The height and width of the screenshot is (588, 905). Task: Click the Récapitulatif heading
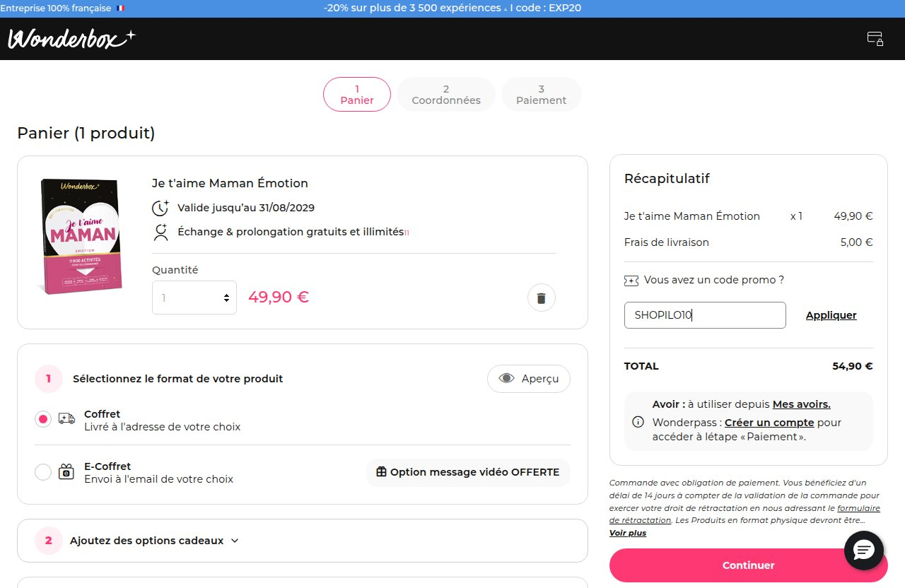pyautogui.click(x=667, y=179)
